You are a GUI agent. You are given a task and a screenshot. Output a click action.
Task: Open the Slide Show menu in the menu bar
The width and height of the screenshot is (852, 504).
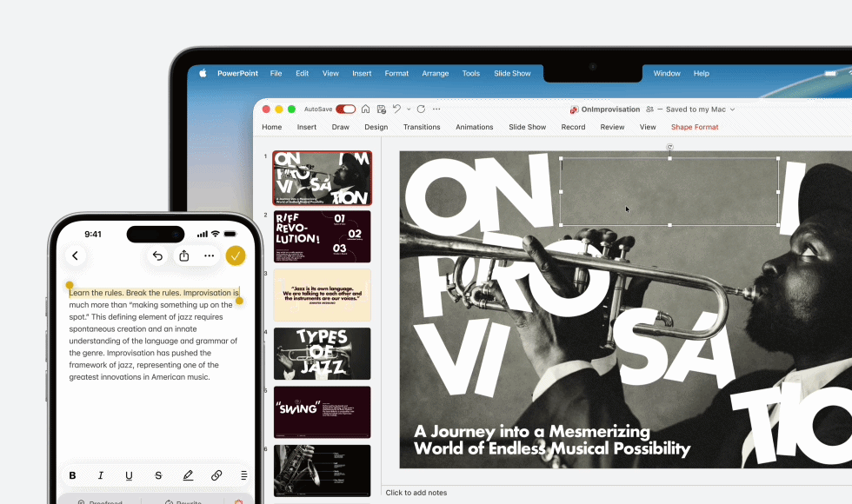[x=512, y=73]
